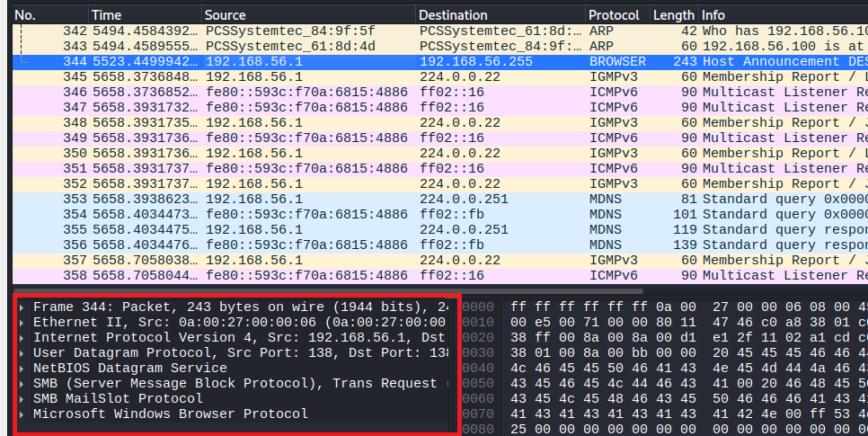Select packet 353 MDNS query row

(x=440, y=200)
